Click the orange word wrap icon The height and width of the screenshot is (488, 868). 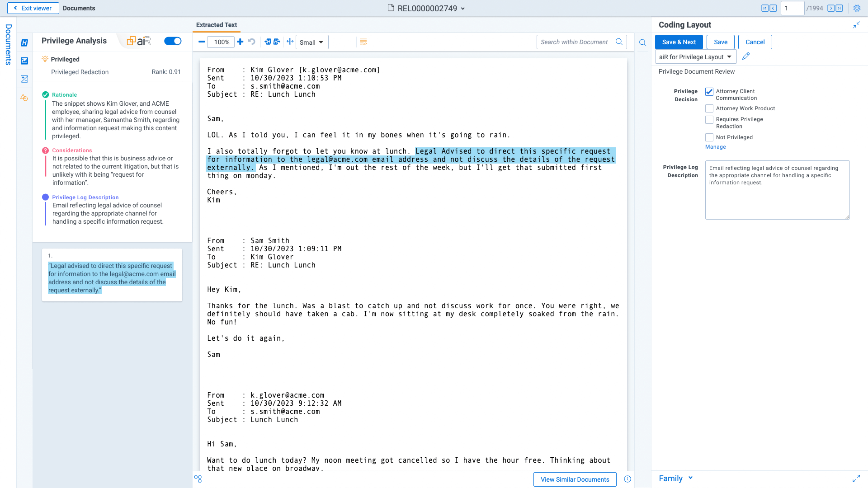[363, 42]
